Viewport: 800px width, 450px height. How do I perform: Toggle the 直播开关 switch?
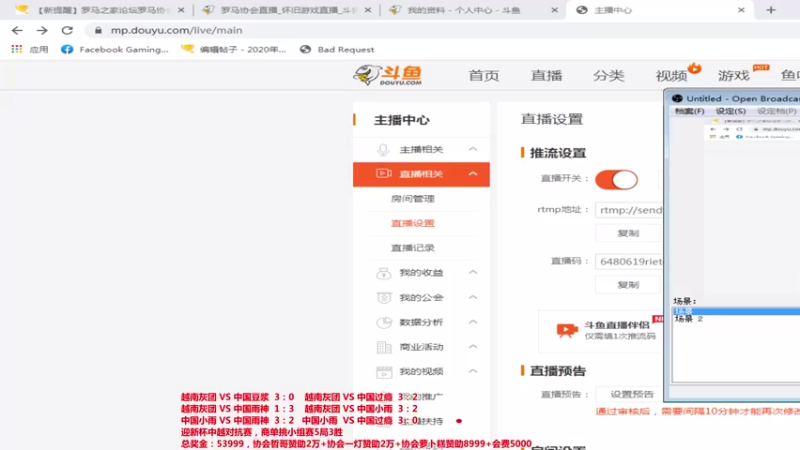[x=616, y=180]
